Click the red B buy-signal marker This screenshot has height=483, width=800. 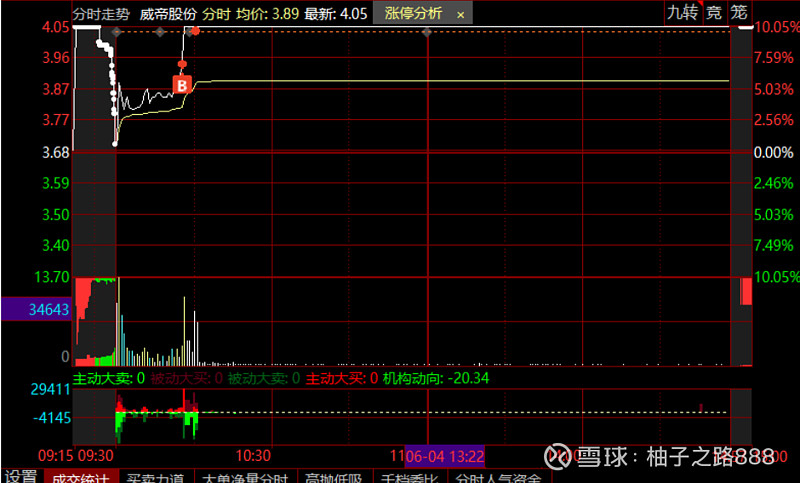click(182, 85)
